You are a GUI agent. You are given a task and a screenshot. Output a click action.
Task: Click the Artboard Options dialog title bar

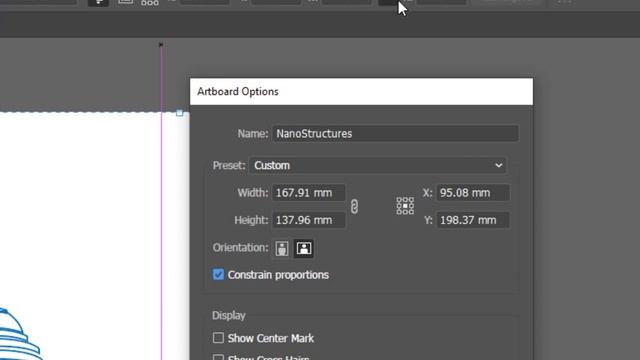pos(361,91)
